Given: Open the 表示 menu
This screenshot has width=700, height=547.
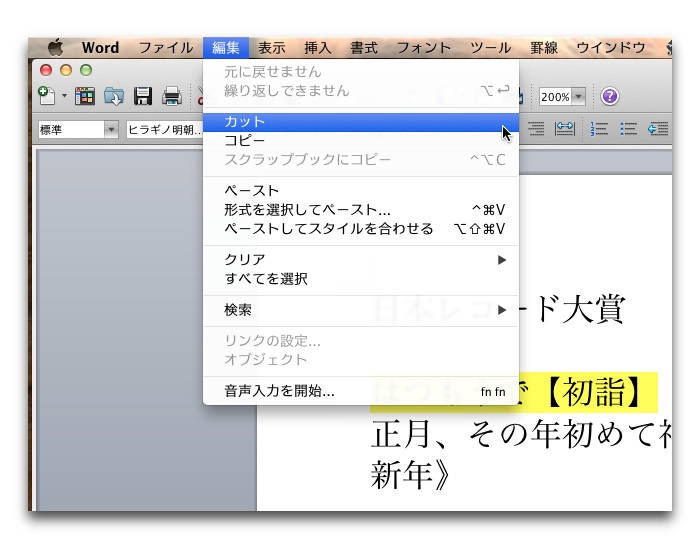Looking at the screenshot, I should point(271,47).
